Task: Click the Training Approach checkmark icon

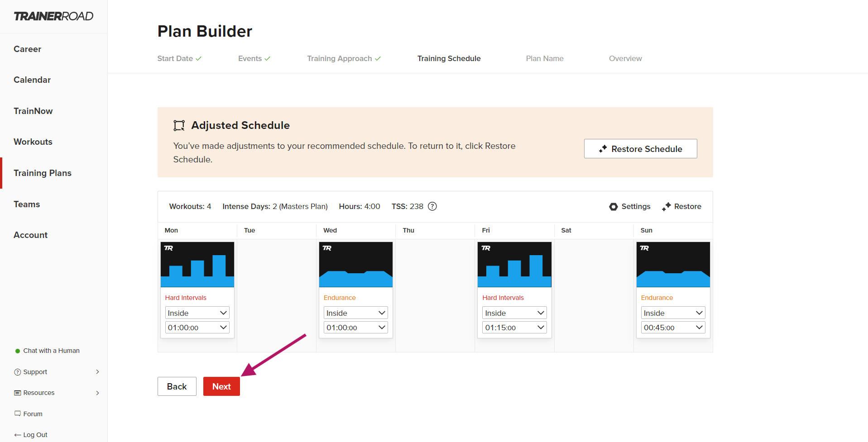Action: tap(378, 58)
